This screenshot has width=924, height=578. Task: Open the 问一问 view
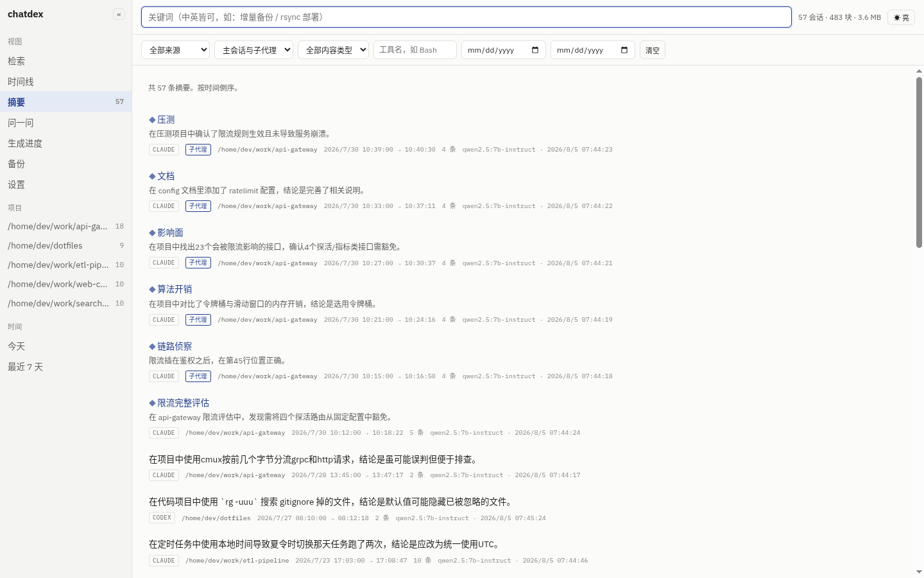coord(65,123)
